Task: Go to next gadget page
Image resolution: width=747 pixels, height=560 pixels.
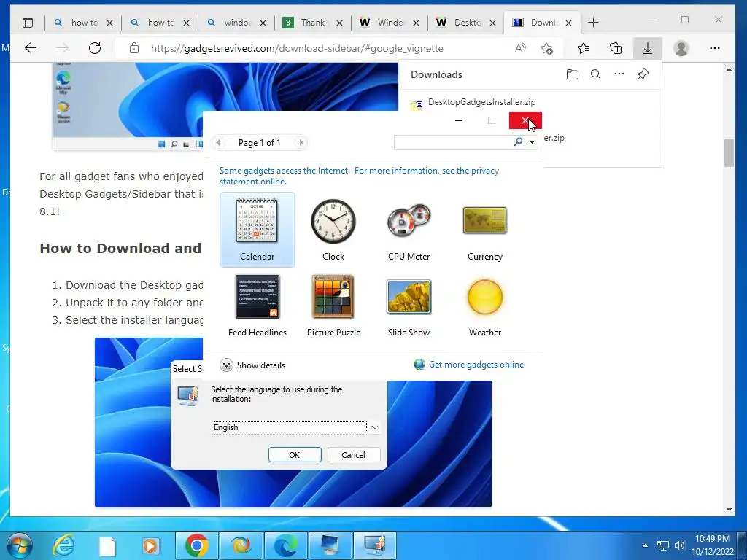Action: click(301, 142)
